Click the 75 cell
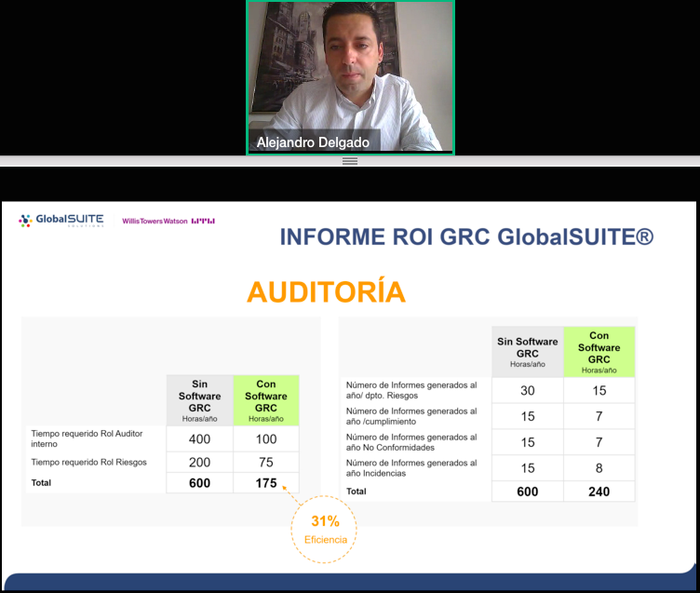This screenshot has width=700, height=593. tap(266, 462)
